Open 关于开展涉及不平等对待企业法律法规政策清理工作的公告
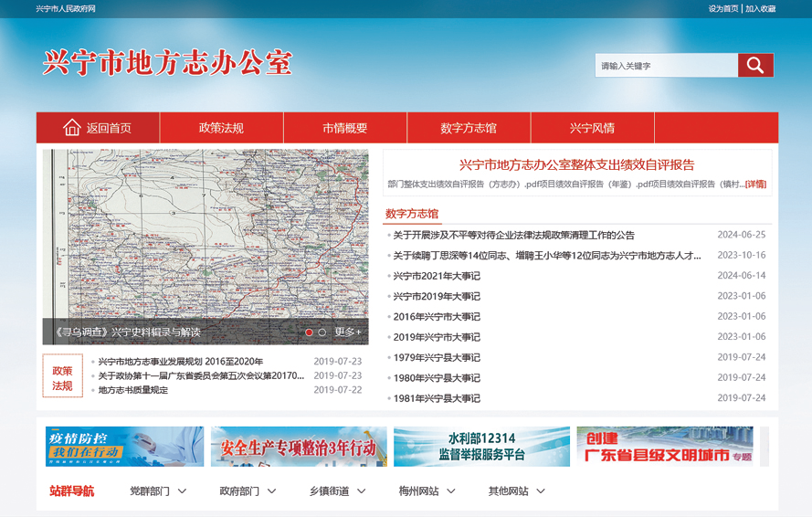The image size is (812, 517). pos(513,235)
